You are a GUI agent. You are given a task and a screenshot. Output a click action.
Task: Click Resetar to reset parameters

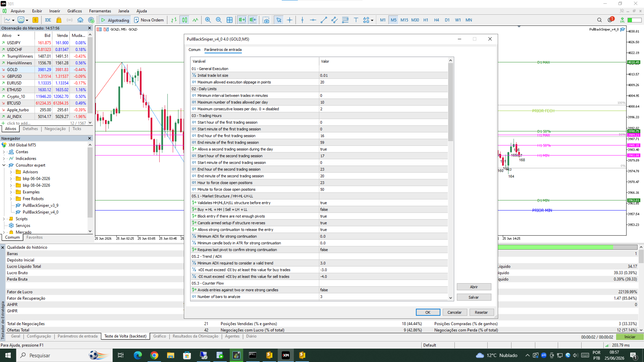point(481,312)
